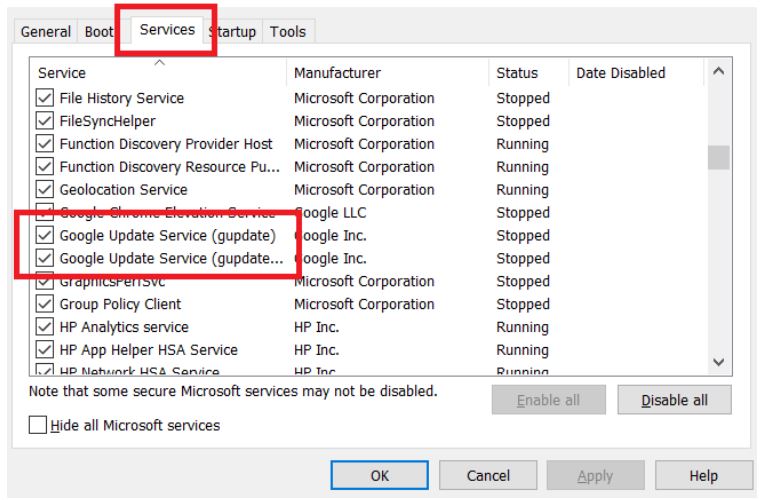This screenshot has height=500, width=769.
Task: Toggle the FileSyncHelper service checkbox
Action: 45,122
